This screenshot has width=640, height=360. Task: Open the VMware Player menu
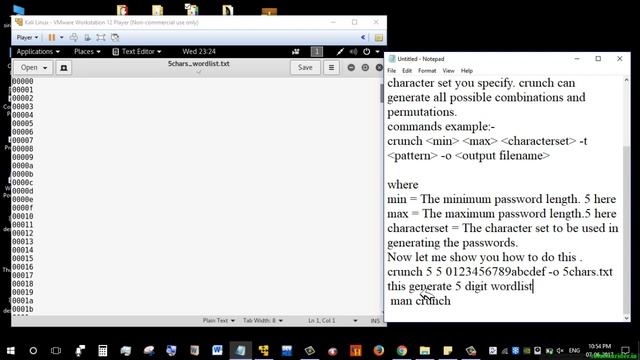pyautogui.click(x=27, y=38)
